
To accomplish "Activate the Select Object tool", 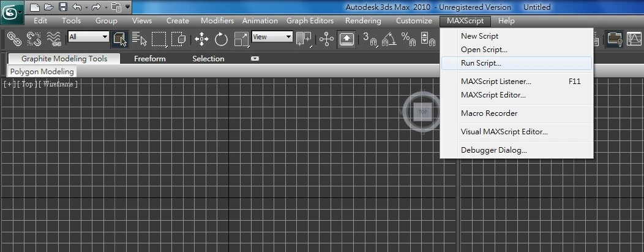I will [120, 39].
